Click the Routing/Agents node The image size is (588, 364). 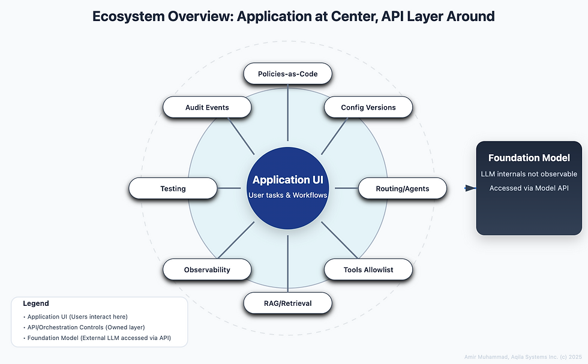pos(403,188)
